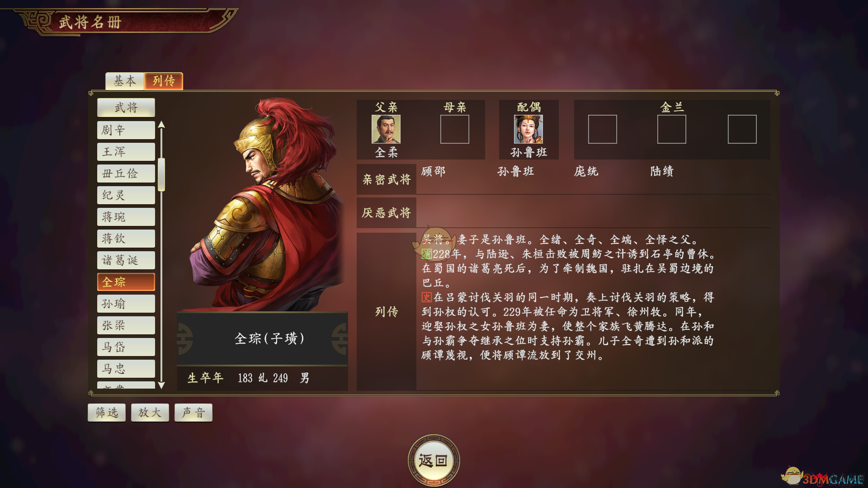Click the empty mother portrait slot
The width and height of the screenshot is (868, 488).
(x=454, y=129)
